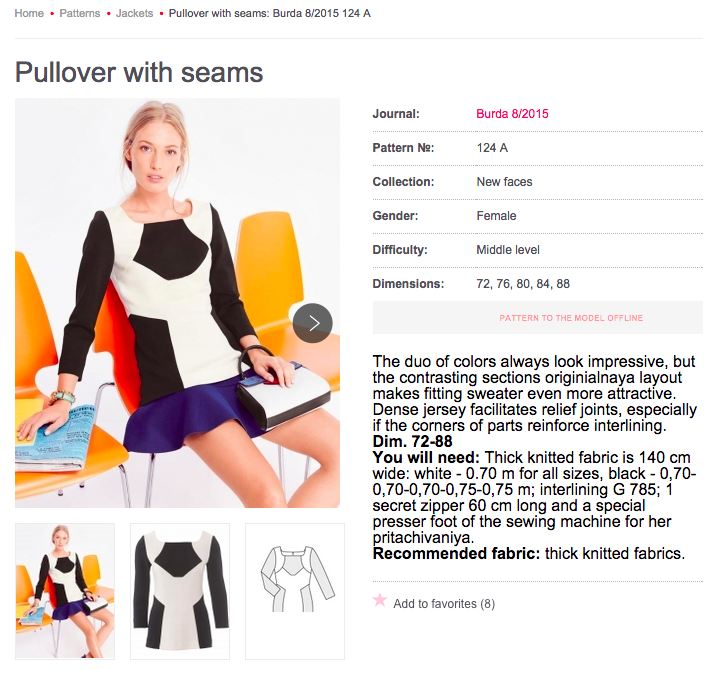
Task: Click the next image arrow on photo
Action: click(x=312, y=323)
